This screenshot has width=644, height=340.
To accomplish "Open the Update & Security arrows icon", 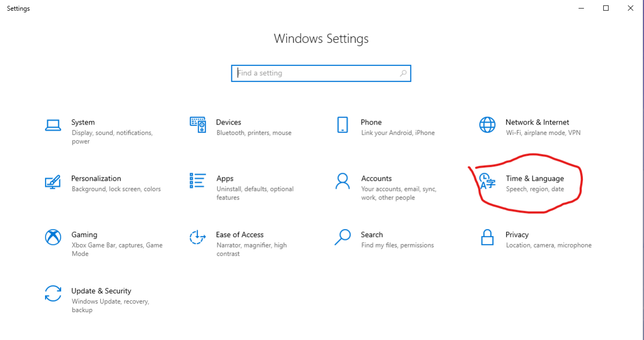I will coord(53,293).
